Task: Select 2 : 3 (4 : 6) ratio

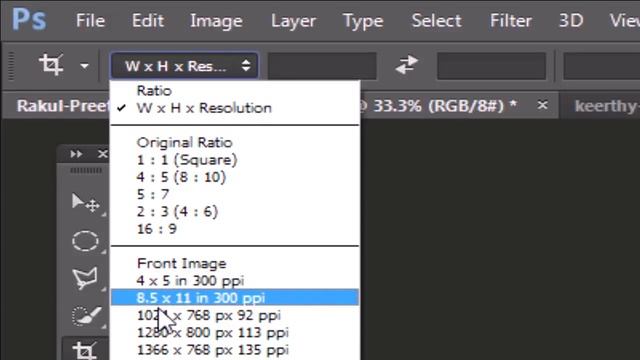Action: click(x=235, y=211)
